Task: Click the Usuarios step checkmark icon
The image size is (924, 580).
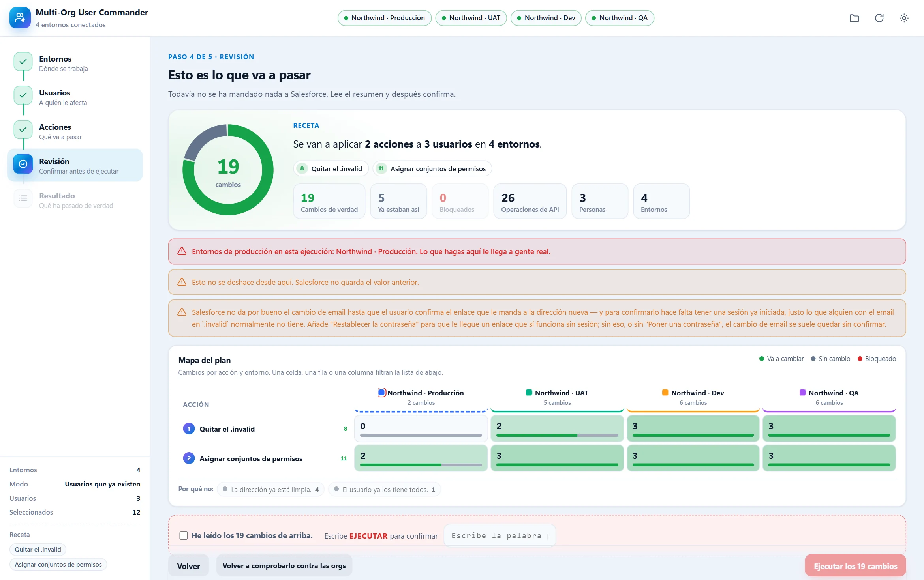Action: pos(23,95)
